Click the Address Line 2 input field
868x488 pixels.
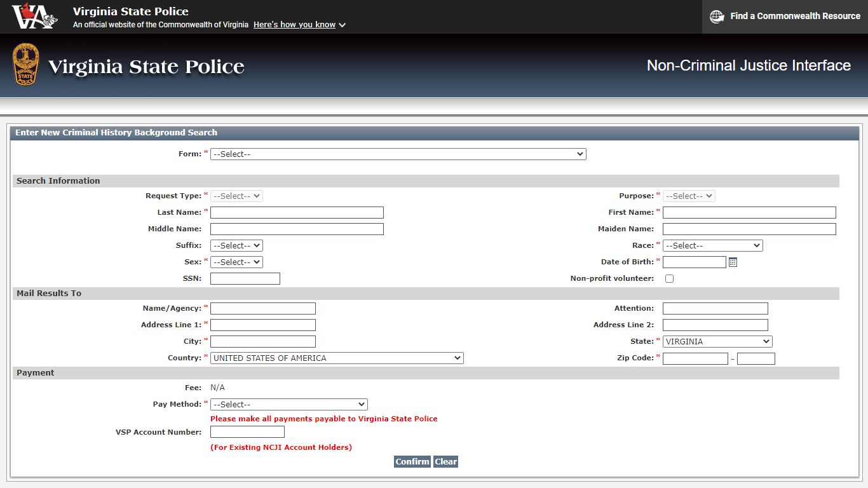point(715,325)
